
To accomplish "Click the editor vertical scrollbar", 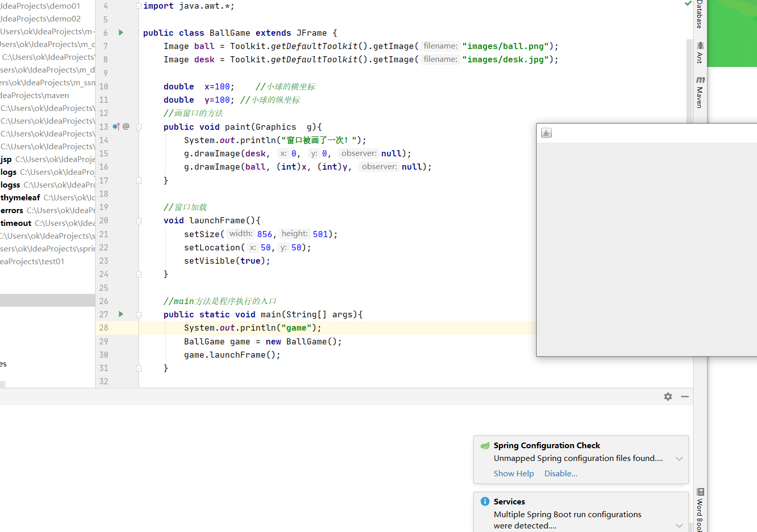I will point(690,81).
